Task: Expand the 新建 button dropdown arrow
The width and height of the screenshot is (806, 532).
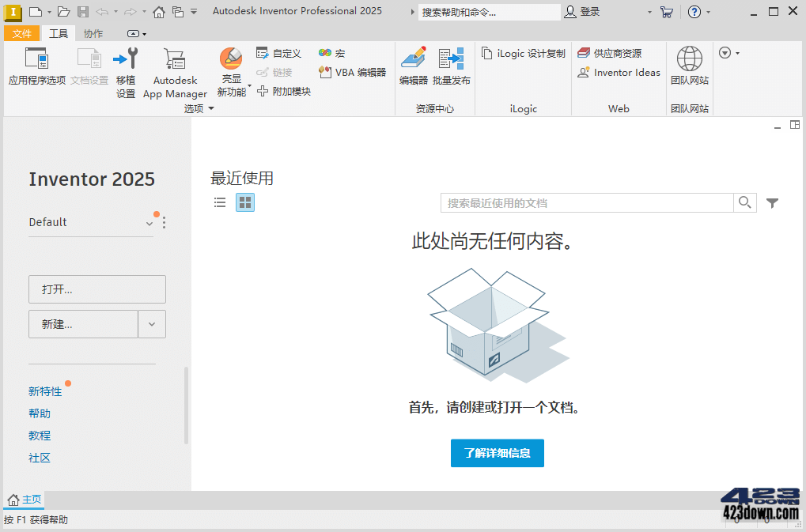Action: point(151,324)
